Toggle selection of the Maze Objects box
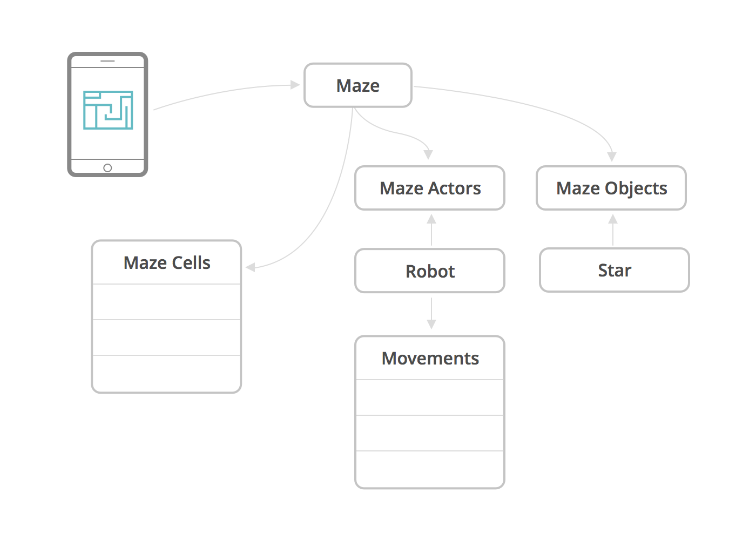 pos(611,188)
